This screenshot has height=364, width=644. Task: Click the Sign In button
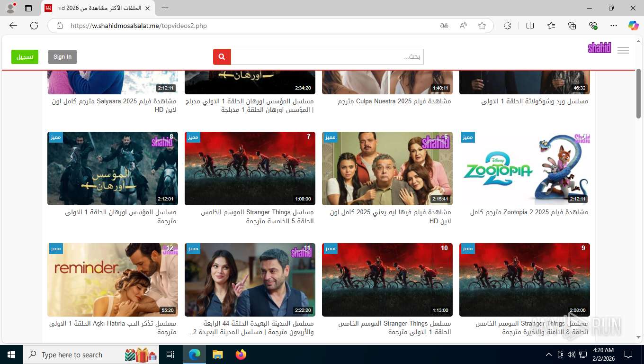pos(63,57)
